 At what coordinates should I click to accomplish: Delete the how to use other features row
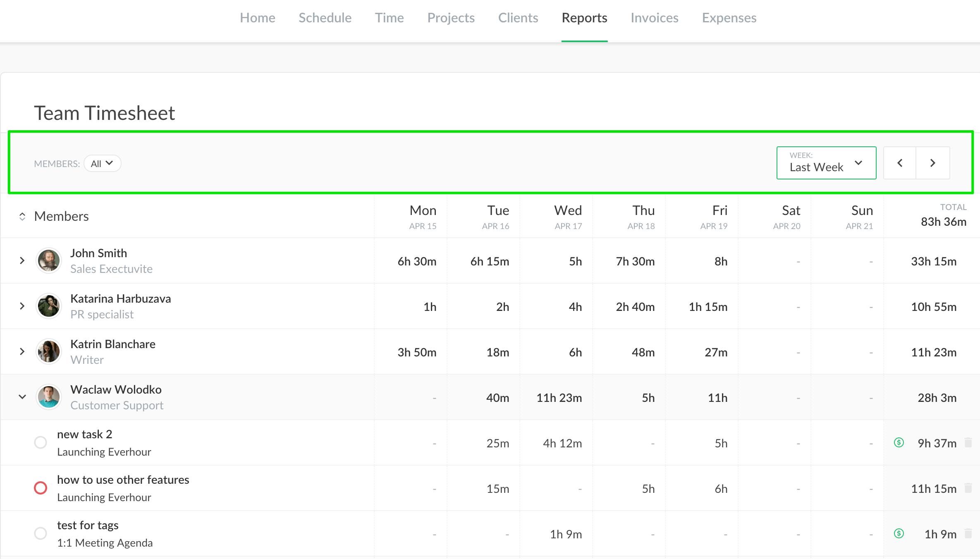point(968,488)
